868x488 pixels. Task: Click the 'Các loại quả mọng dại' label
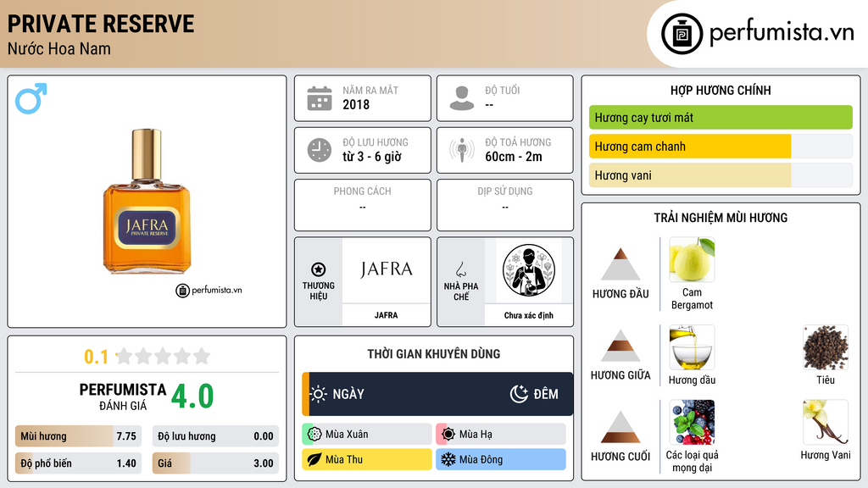pos(692,462)
